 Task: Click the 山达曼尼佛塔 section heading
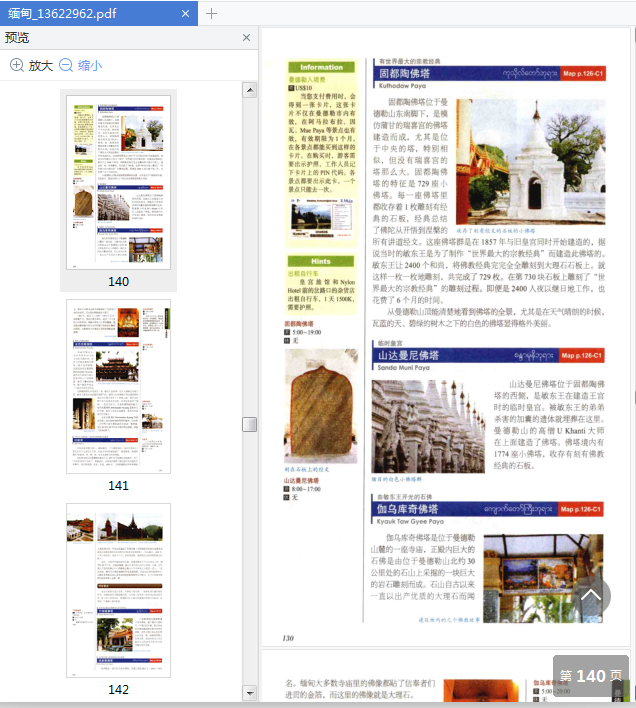pyautogui.click(x=408, y=355)
